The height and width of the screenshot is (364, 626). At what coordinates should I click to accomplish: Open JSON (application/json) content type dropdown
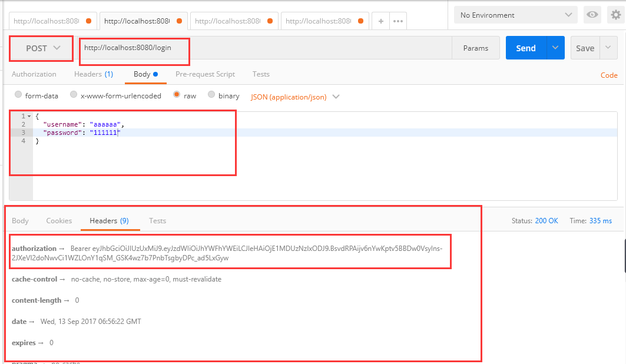pyautogui.click(x=295, y=97)
